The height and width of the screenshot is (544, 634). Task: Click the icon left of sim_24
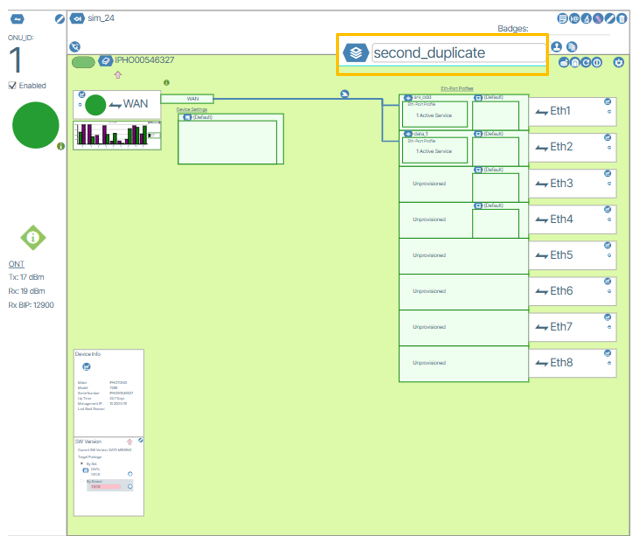coord(78,18)
